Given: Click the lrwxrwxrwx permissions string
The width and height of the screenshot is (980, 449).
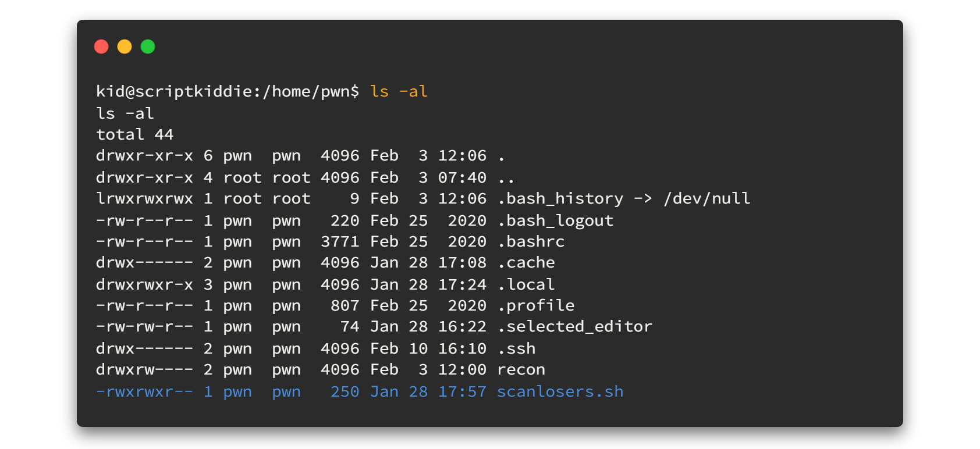Looking at the screenshot, I should 144,199.
